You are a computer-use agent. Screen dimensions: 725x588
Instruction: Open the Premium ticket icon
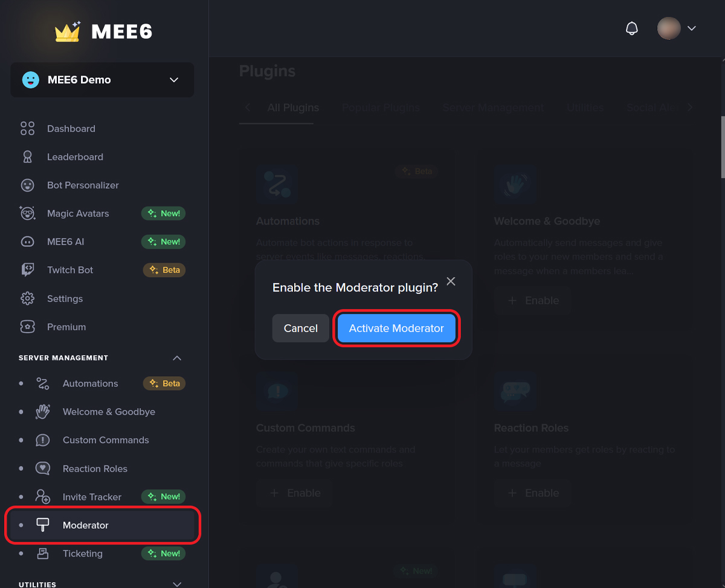(x=27, y=327)
